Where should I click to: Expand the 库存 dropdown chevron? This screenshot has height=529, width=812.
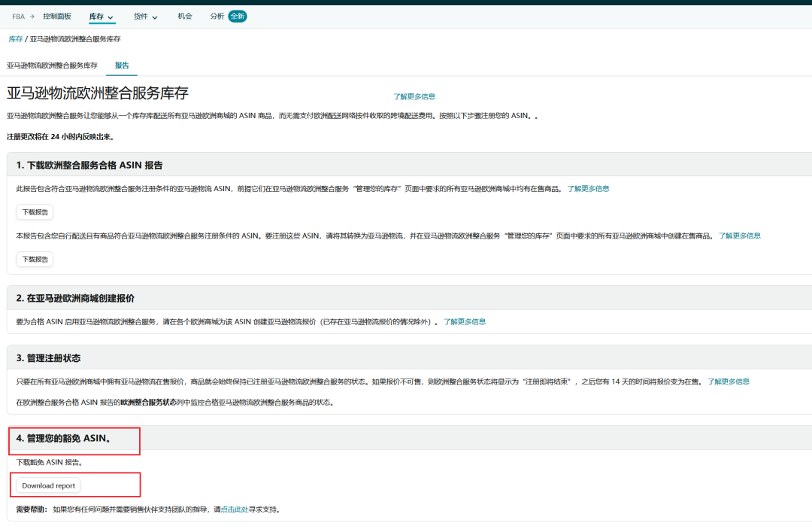tap(111, 17)
